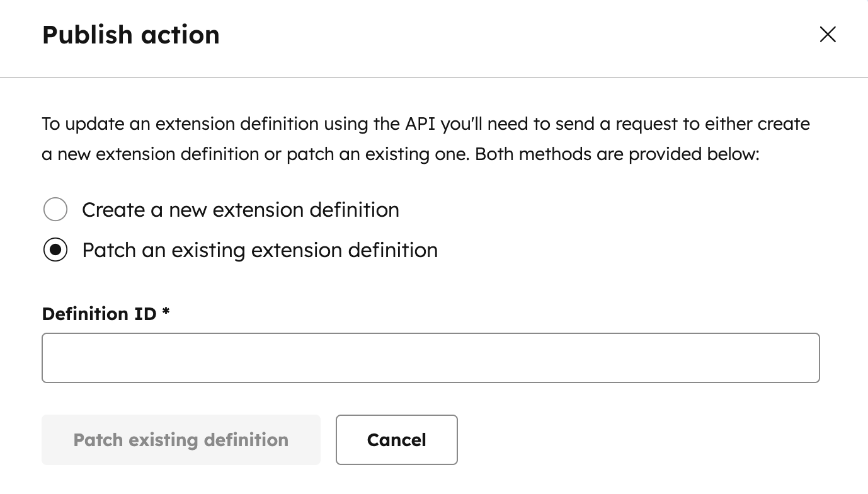This screenshot has height=494, width=868.
Task: Click the divider line under the dialog header
Action: point(434,78)
